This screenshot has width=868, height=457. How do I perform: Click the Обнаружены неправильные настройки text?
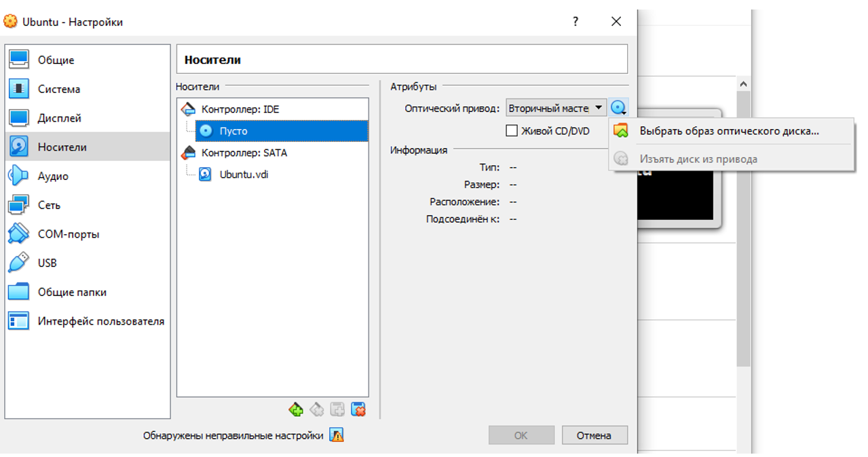point(233,435)
